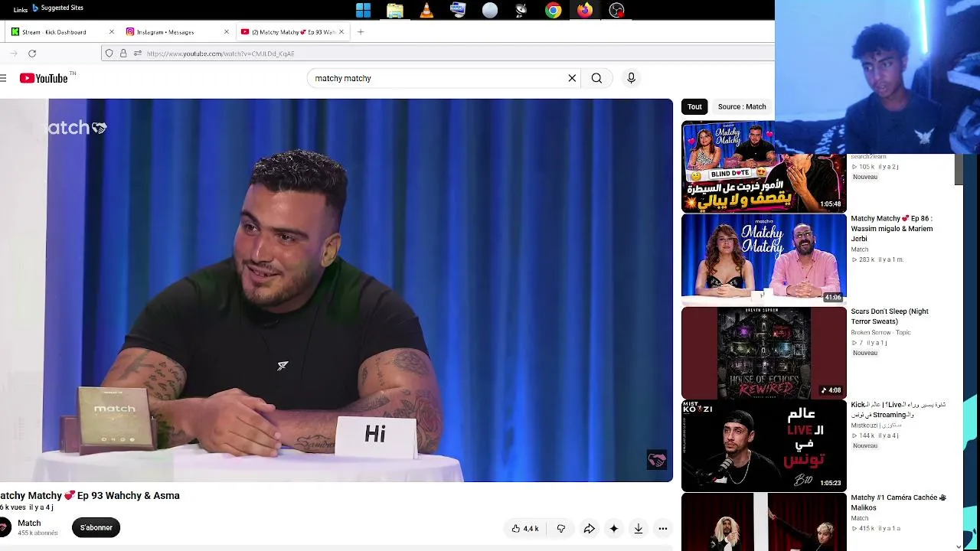This screenshot has width=980, height=551.
Task: Click the scrollbar down arrow
Action: pos(959,546)
